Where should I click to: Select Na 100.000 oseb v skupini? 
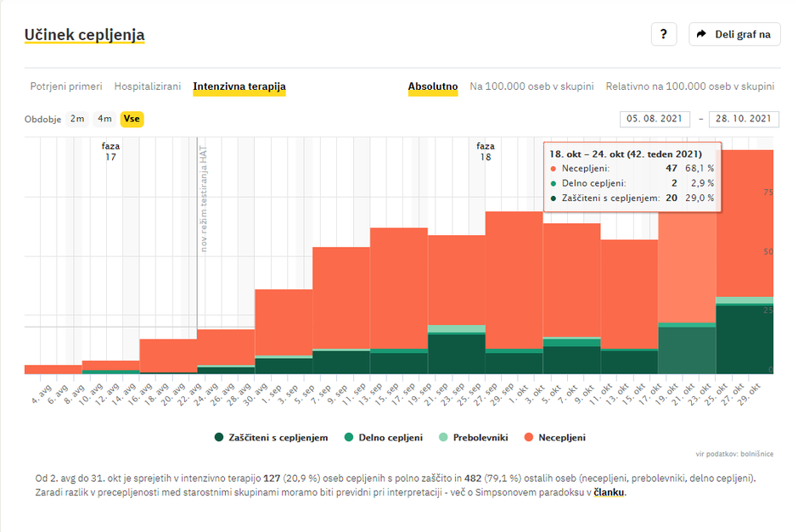[531, 87]
